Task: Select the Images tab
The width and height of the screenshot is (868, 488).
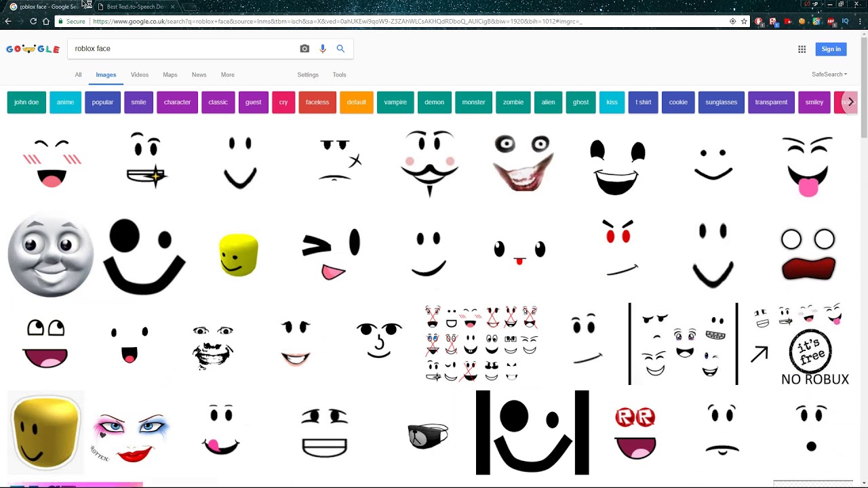Action: (x=106, y=75)
